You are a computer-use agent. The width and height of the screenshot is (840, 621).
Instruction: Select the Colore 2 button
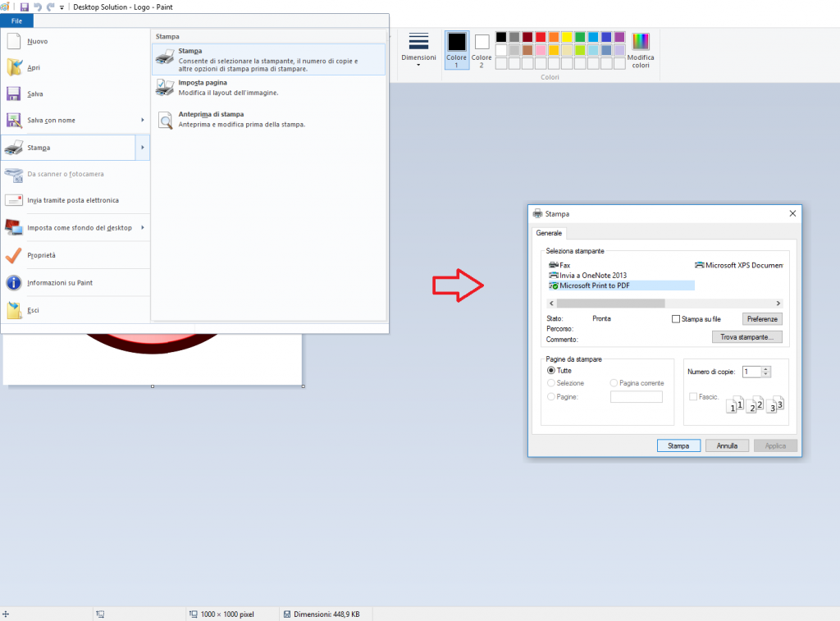[482, 50]
